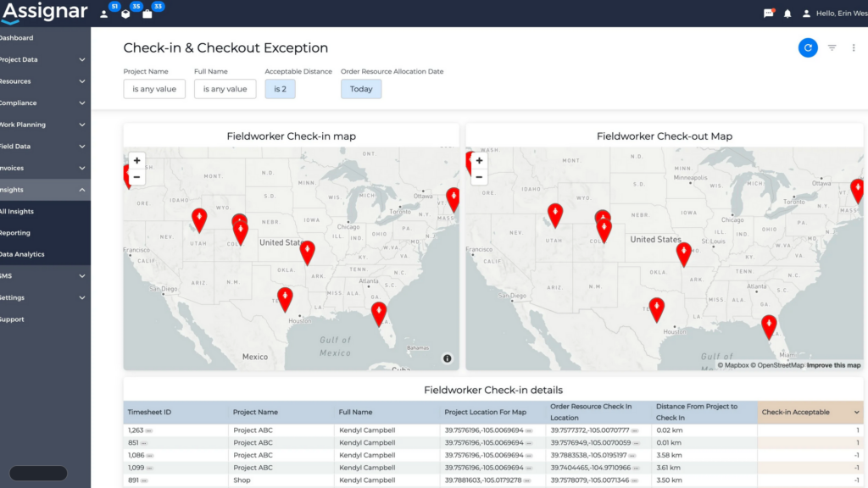Zoom out on the Check-out map
Screen dimensions: 868x488
click(479, 178)
